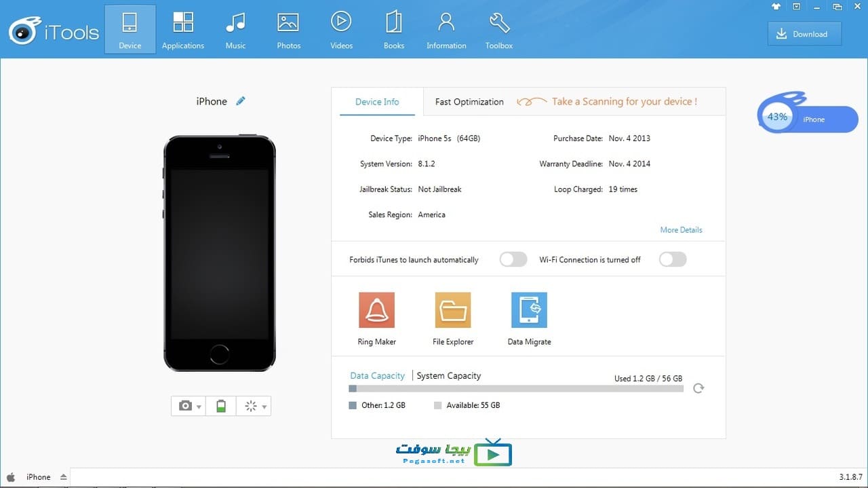Image resolution: width=868 pixels, height=488 pixels.
Task: Click the 'Available: 55 GB' legend swatch
Action: pyautogui.click(x=437, y=405)
